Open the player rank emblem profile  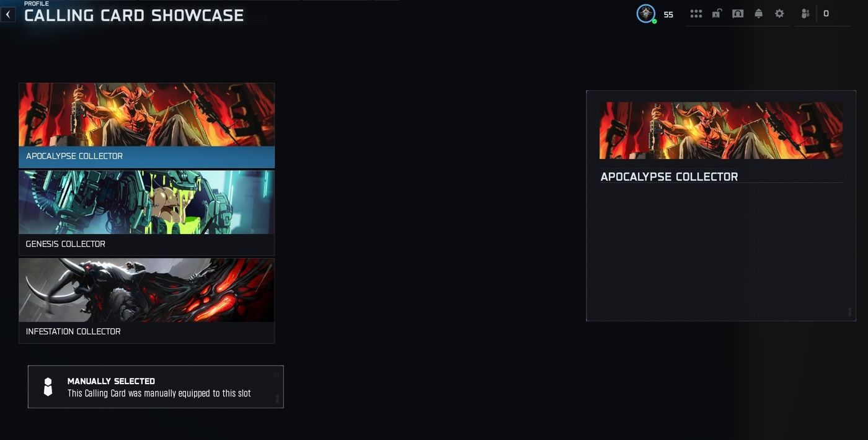646,14
